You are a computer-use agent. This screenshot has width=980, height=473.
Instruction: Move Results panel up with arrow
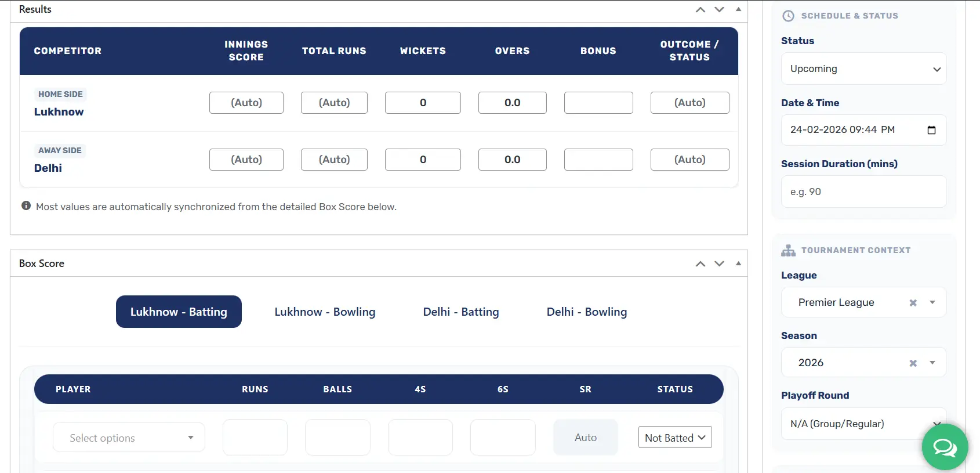click(x=700, y=10)
